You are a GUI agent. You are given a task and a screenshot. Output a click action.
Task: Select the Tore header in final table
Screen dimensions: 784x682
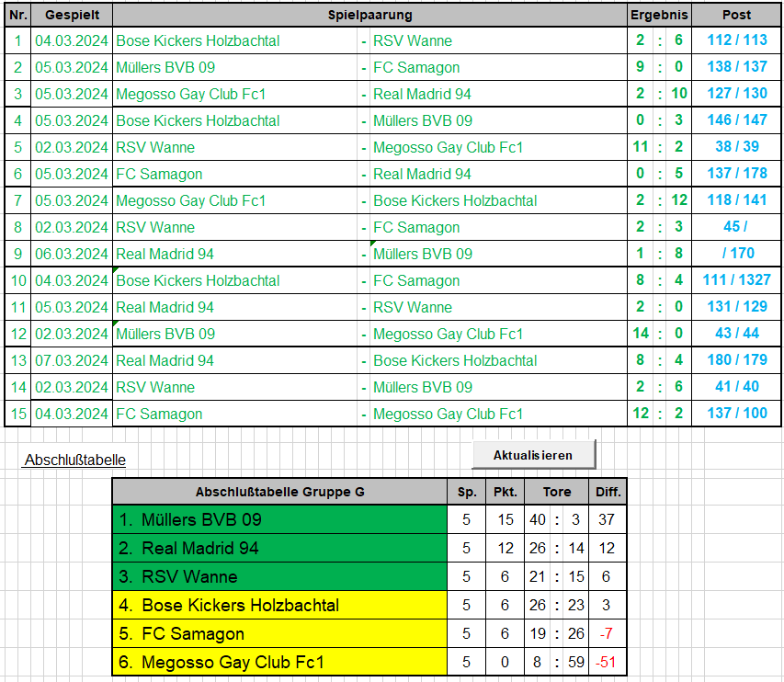click(557, 492)
